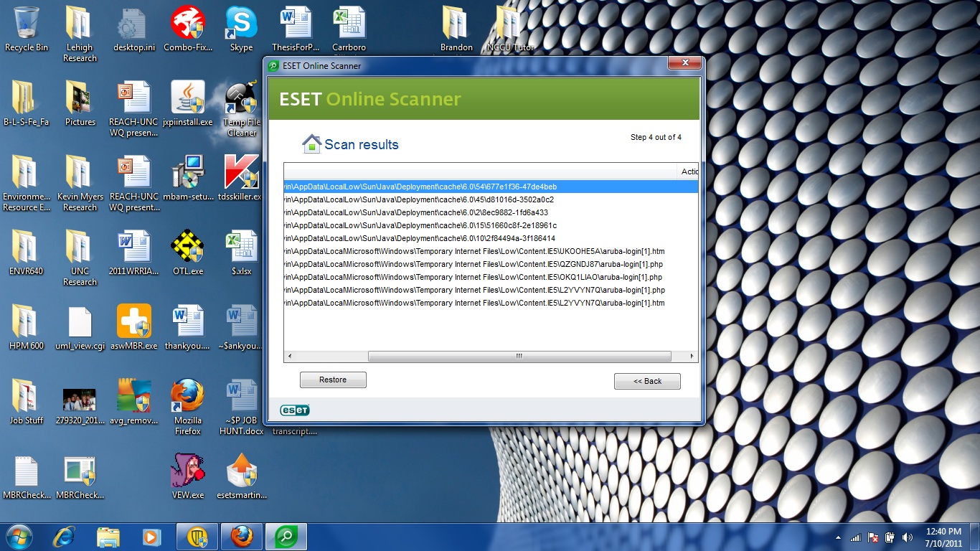Viewport: 980px width, 551px height.
Task: Click the volume speaker tray icon
Action: (x=908, y=537)
